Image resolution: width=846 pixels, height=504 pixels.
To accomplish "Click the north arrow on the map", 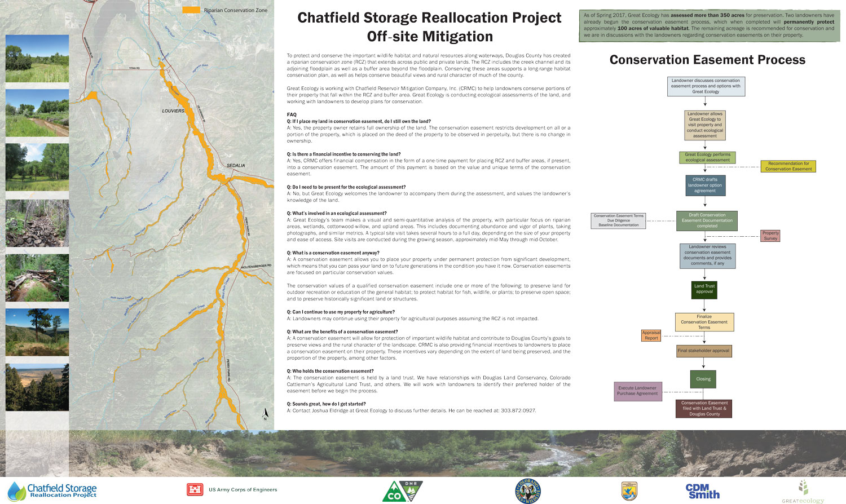I will coord(265,414).
